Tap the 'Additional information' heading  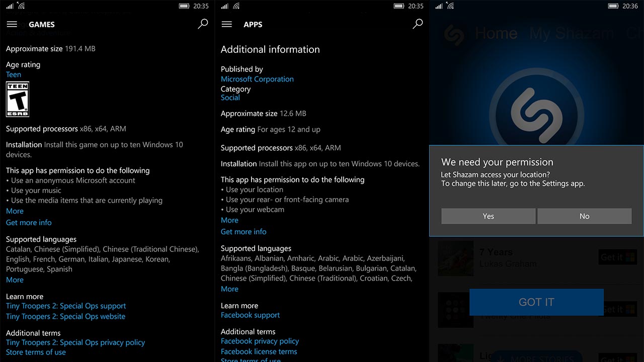(270, 49)
